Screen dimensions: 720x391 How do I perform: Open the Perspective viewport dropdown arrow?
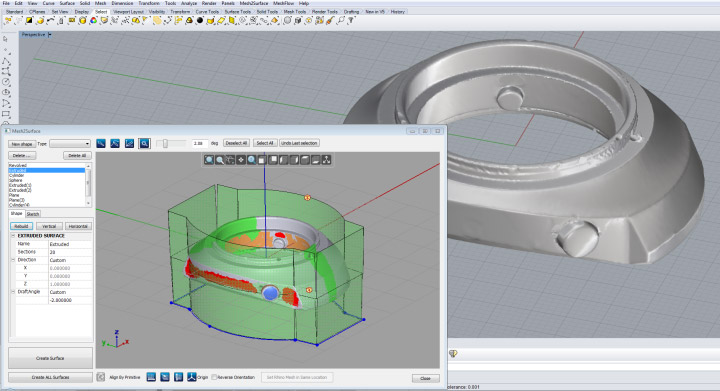50,34
